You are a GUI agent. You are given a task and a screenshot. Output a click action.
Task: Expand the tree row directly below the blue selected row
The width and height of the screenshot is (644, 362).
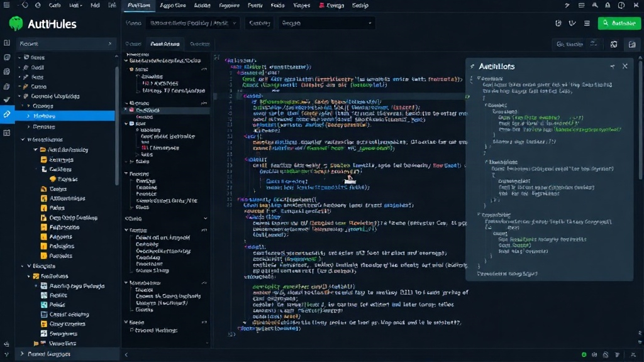[x=28, y=127]
